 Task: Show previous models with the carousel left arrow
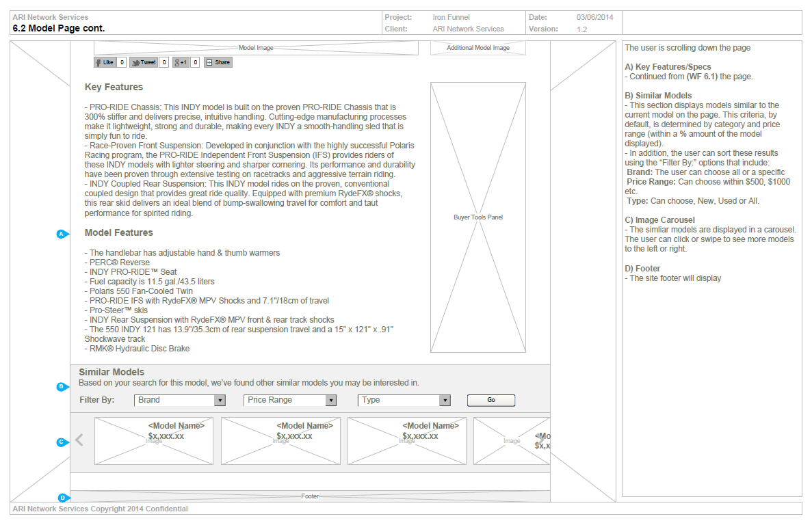[79, 440]
